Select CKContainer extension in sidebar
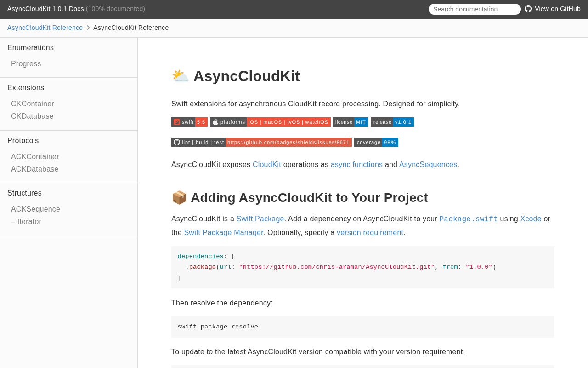 (x=33, y=104)
